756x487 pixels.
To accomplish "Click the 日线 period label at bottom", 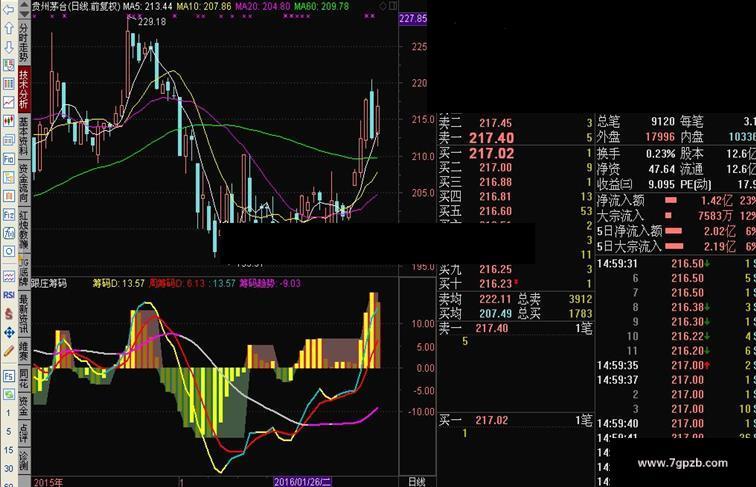I will tap(417, 482).
